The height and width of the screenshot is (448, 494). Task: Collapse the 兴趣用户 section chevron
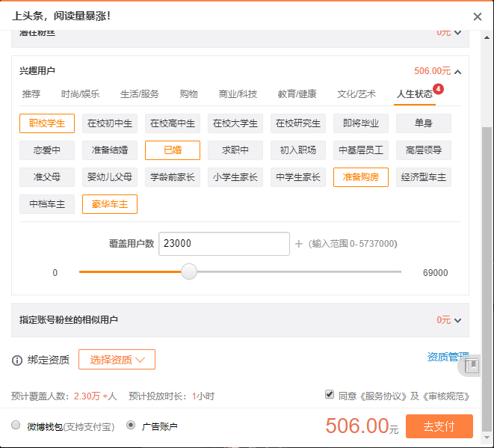[x=458, y=72]
